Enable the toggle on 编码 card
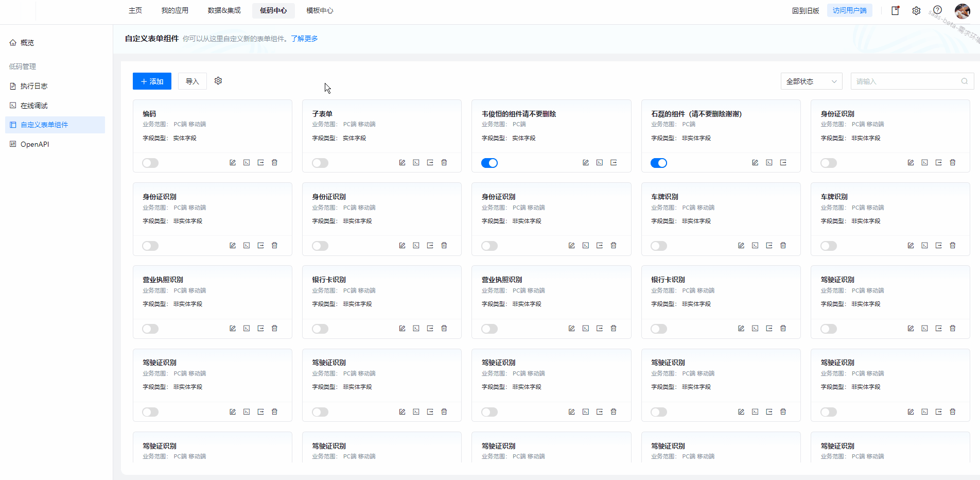 [150, 163]
